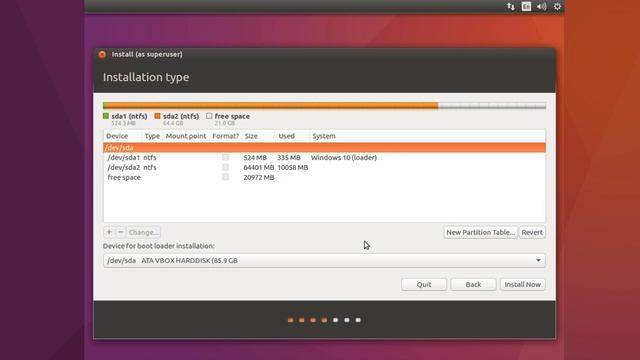Toggle Format checkbox for free space row
640x360 pixels.
click(226, 177)
